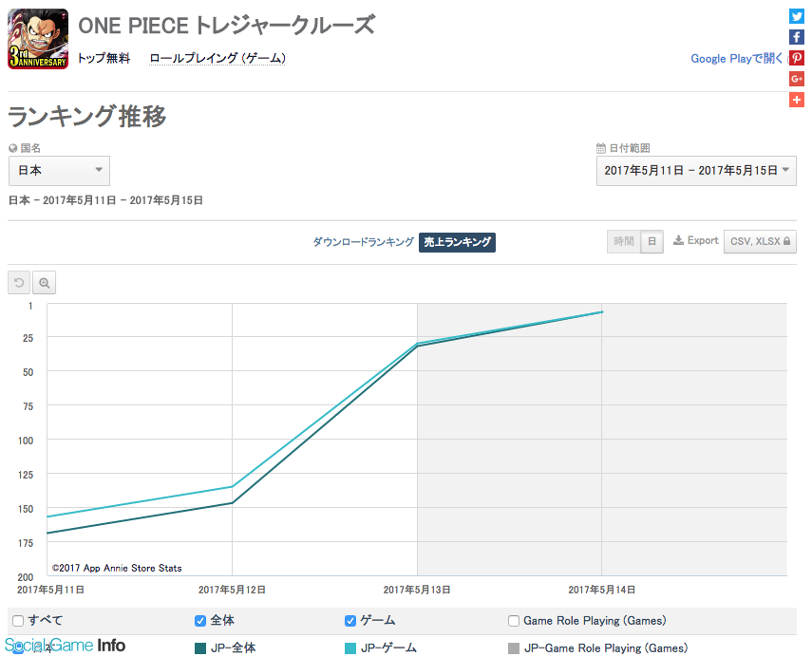Reset chart zoom with undo icon
This screenshot has width=812, height=657.
pos(19,283)
